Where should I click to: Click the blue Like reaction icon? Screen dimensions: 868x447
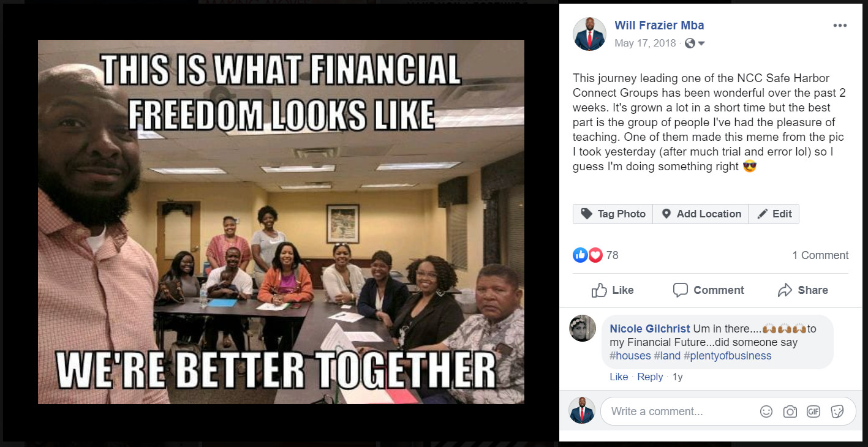pyautogui.click(x=580, y=255)
